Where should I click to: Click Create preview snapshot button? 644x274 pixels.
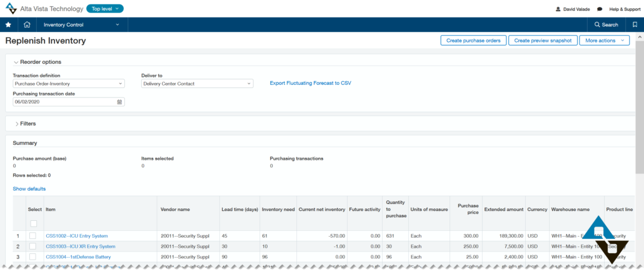coord(543,41)
